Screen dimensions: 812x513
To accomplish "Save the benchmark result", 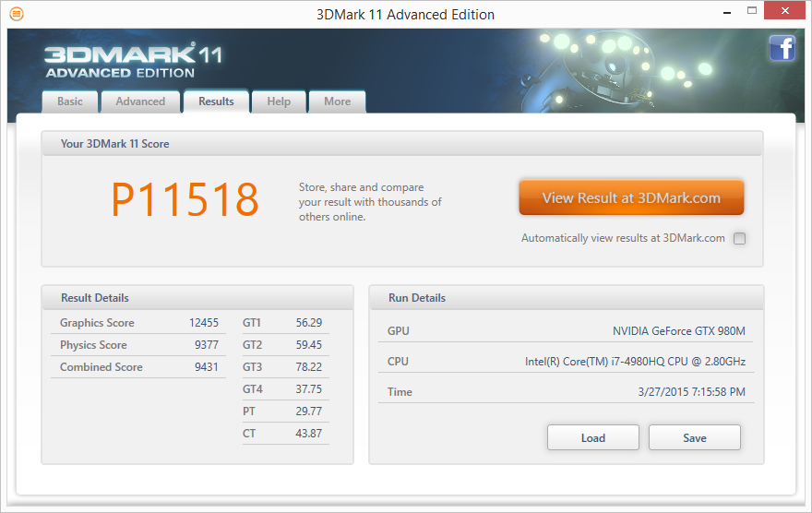I will pos(695,438).
